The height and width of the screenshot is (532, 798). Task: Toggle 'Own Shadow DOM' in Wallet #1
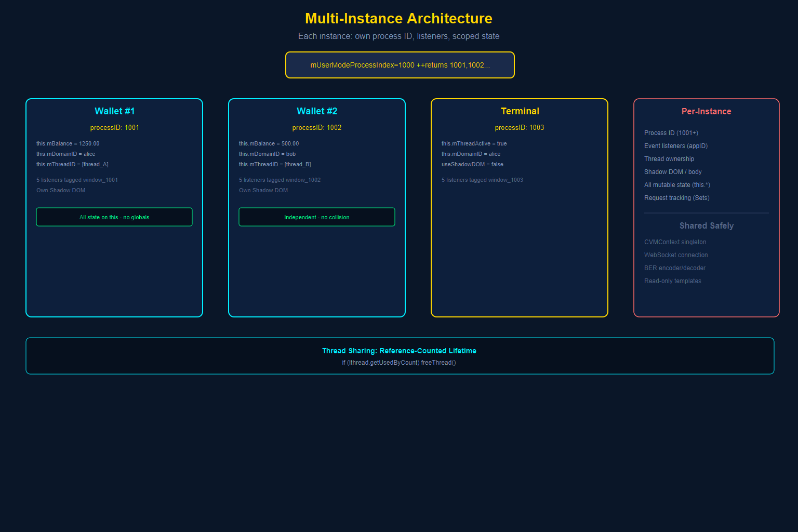point(60,190)
